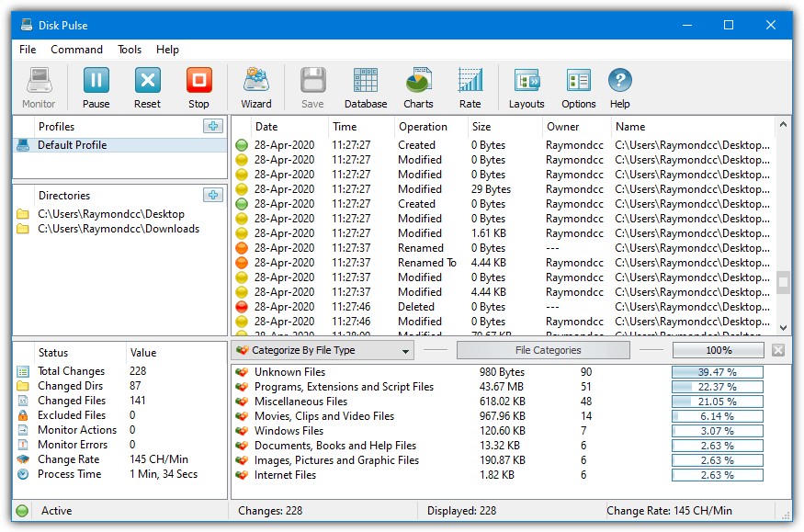The image size is (804, 532).
Task: Open the Tools menu
Action: 130,50
